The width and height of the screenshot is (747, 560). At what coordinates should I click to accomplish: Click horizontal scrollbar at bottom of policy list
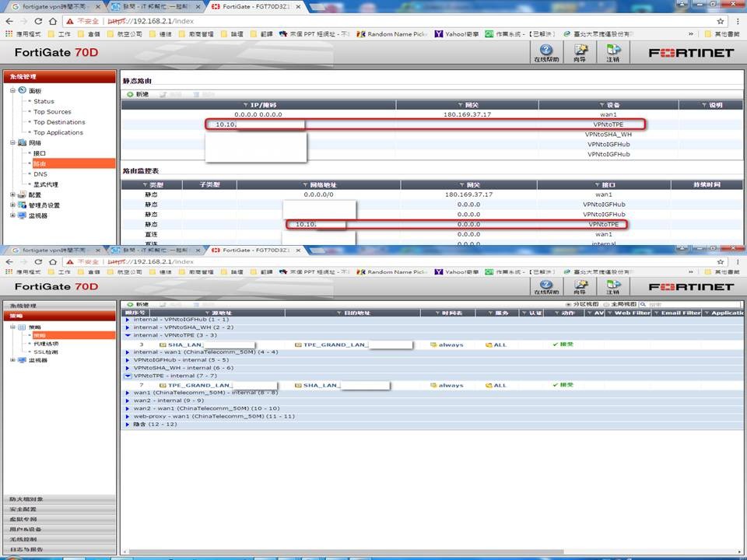click(x=345, y=552)
